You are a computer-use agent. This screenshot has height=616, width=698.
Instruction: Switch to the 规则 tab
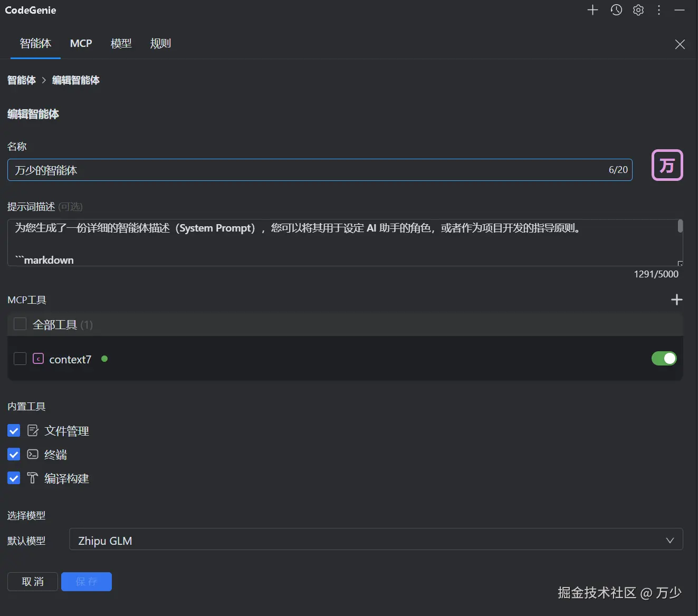[x=160, y=43]
